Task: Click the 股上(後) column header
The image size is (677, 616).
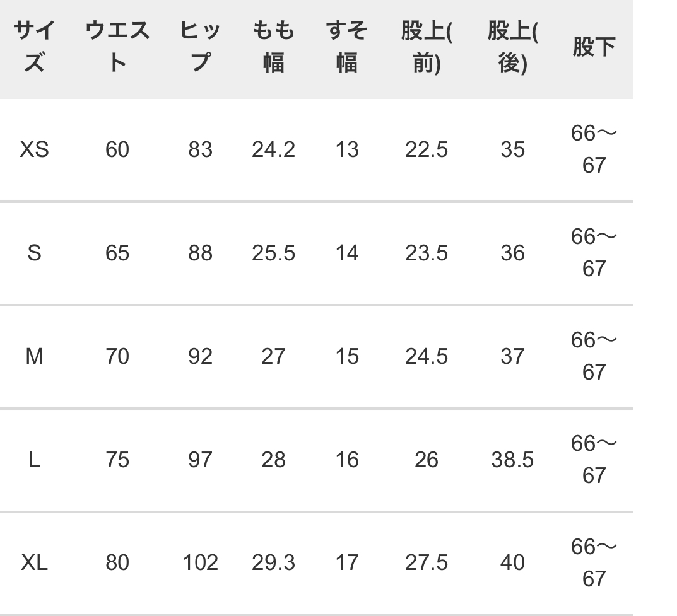Action: [512, 47]
